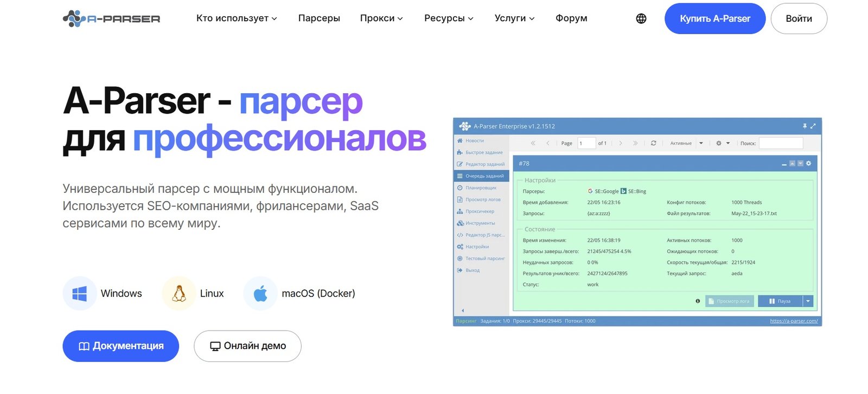Click the fullscreen arrows in the A-Parser title bar
The height and width of the screenshot is (394, 868).
(x=813, y=126)
